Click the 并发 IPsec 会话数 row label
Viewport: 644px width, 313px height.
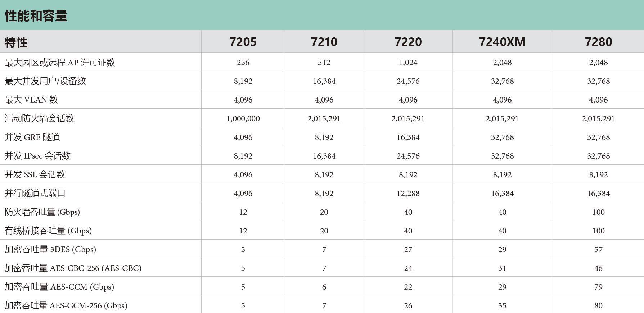(x=37, y=156)
